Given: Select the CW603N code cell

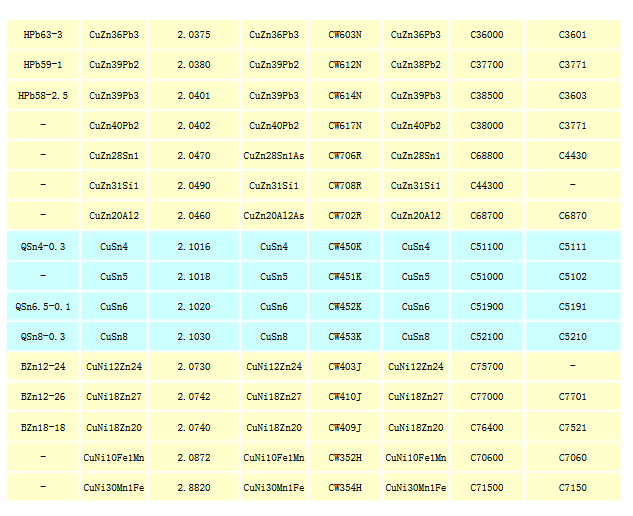Looking at the screenshot, I should pos(345,35).
